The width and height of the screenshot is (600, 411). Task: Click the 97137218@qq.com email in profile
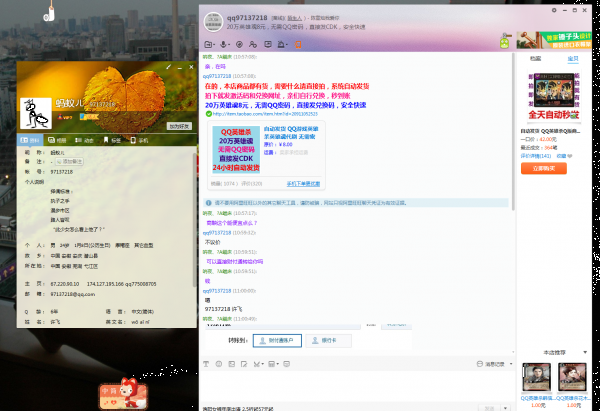(73, 294)
